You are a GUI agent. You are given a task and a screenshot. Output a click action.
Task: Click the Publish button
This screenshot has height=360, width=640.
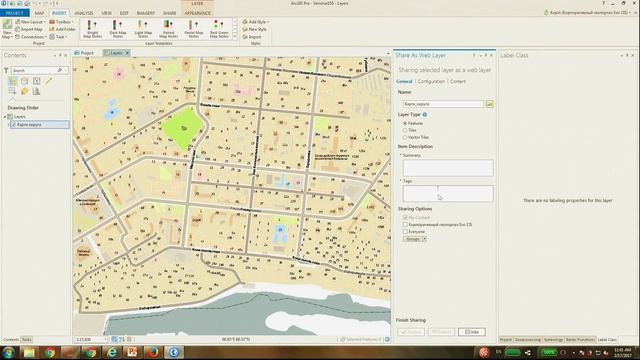pos(441,332)
